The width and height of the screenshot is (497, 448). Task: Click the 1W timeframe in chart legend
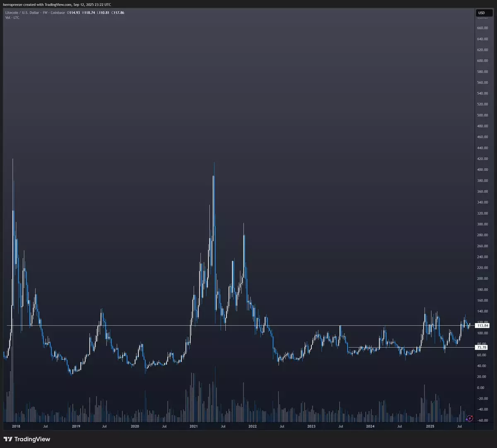coord(45,13)
